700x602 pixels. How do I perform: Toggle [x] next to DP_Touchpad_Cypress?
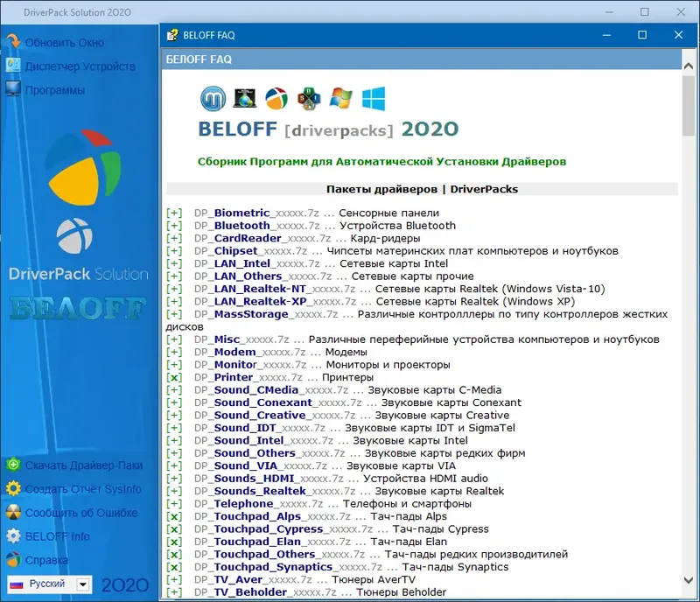174,528
